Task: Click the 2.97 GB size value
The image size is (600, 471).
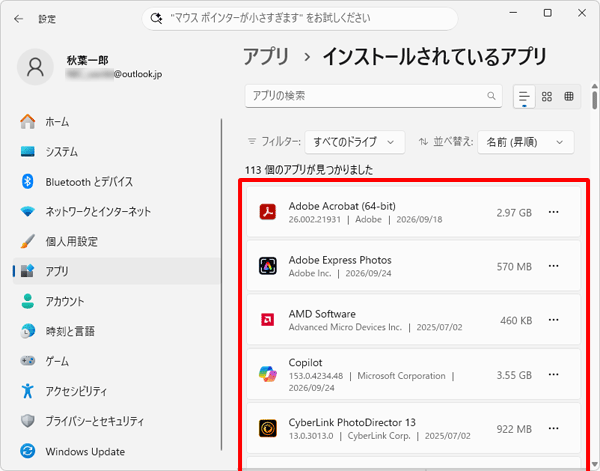Action: click(514, 213)
